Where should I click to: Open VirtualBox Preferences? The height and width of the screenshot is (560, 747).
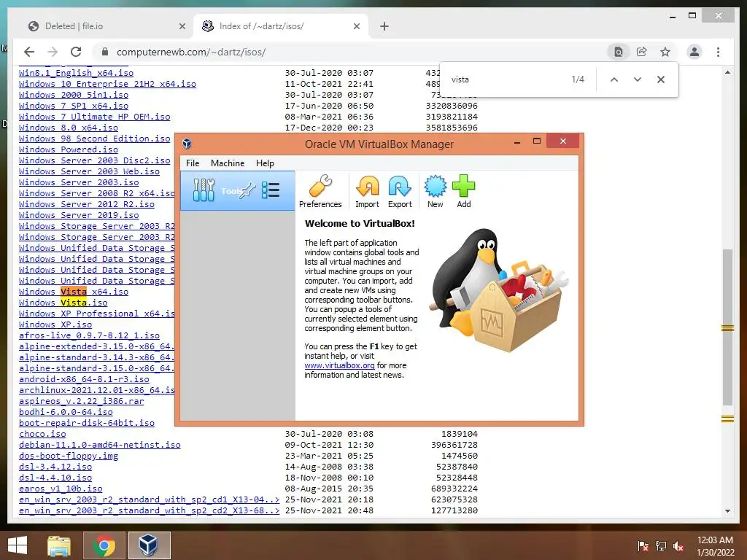[x=320, y=192]
